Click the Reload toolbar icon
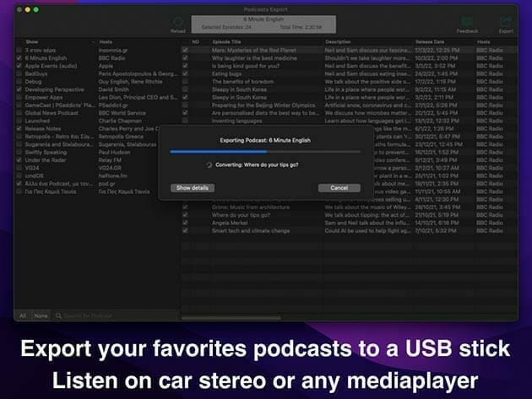The image size is (532, 399). pyautogui.click(x=177, y=22)
